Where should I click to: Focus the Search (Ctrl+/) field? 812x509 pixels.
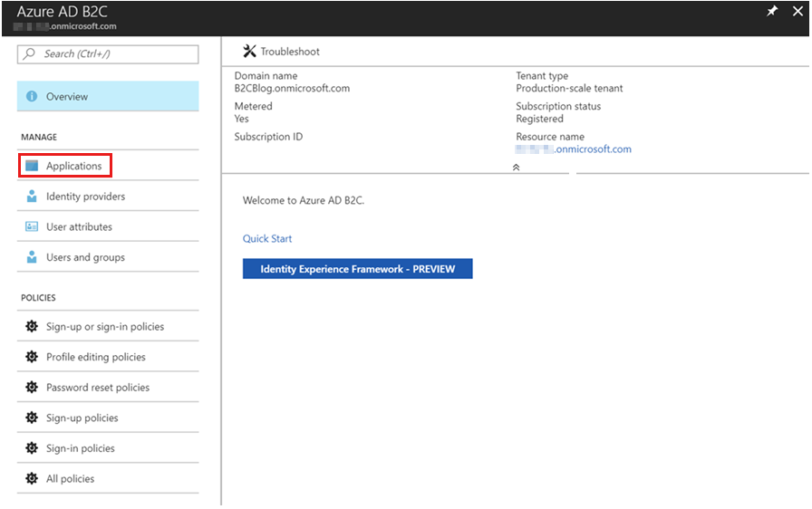108,53
